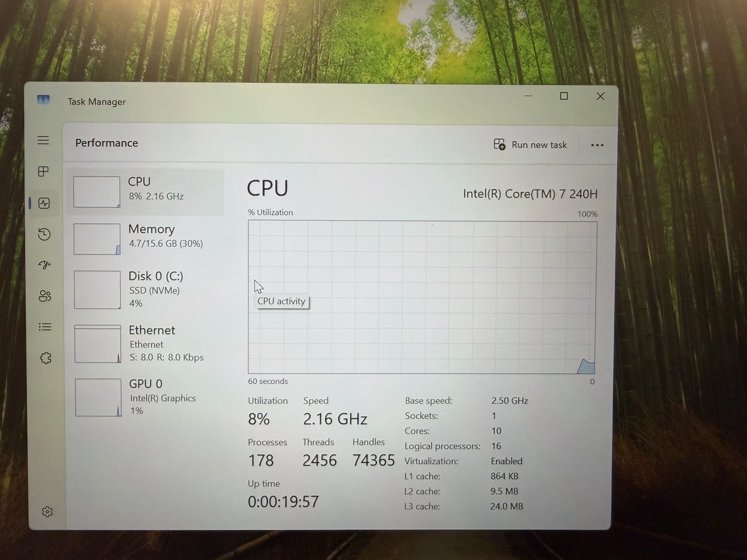Click the Cores 10 value

(x=496, y=431)
